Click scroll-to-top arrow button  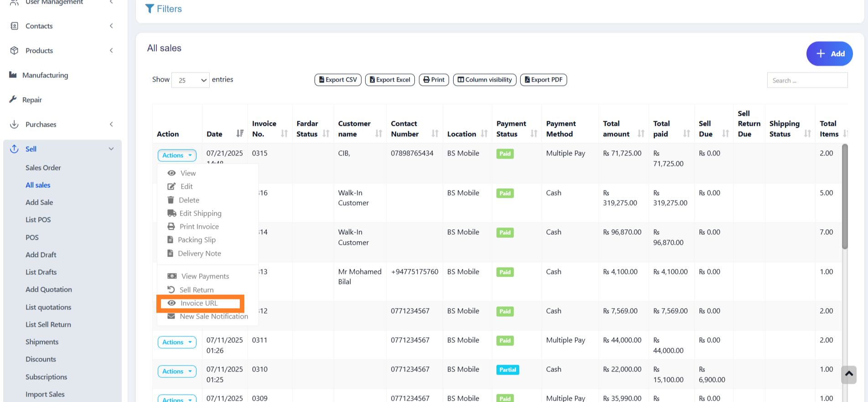tap(848, 374)
